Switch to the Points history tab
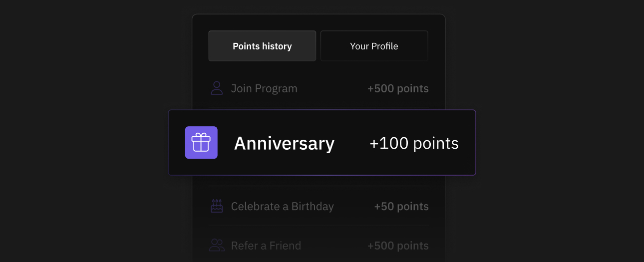 point(262,46)
